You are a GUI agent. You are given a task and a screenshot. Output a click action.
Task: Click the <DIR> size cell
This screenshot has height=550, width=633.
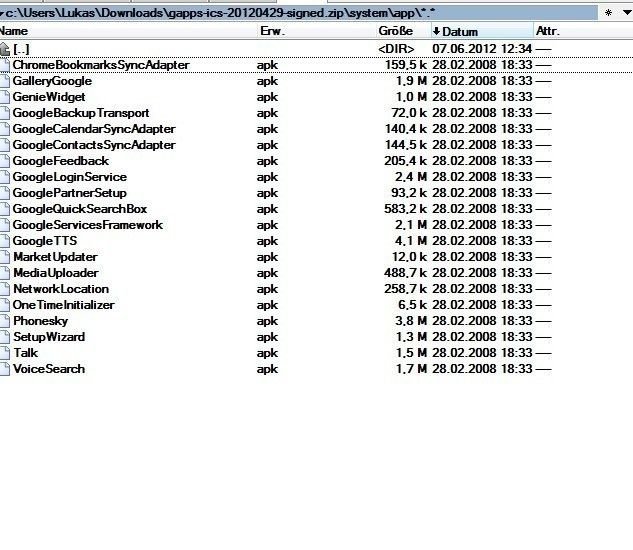tap(396, 49)
